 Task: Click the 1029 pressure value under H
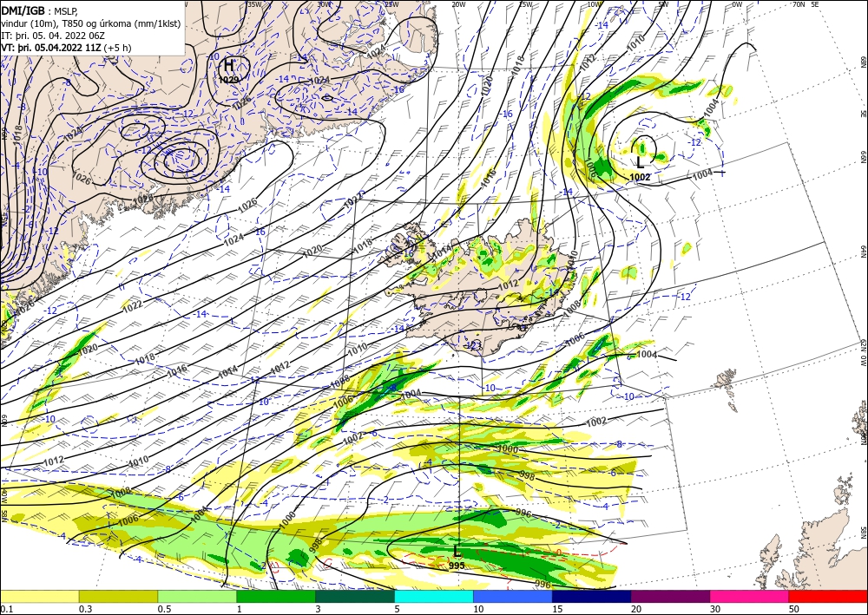click(x=228, y=80)
